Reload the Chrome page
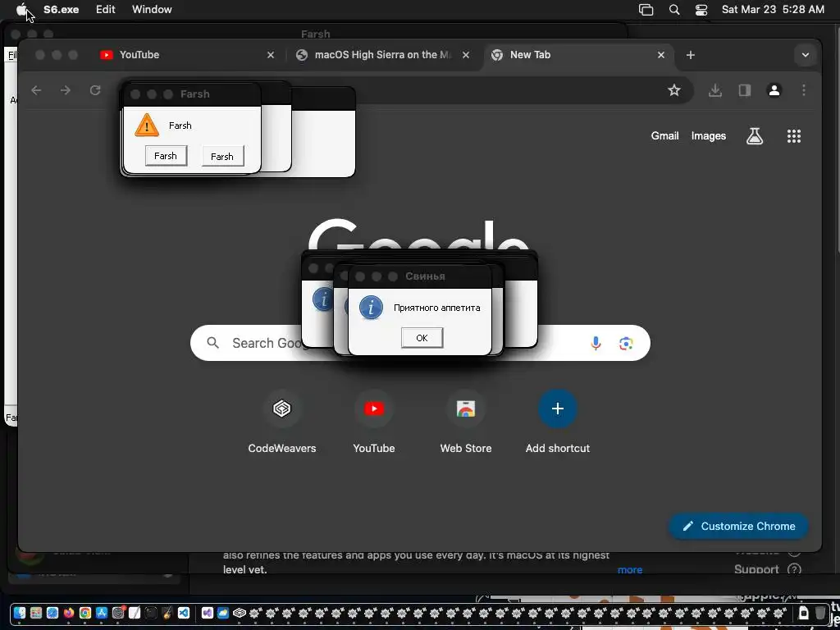This screenshot has height=630, width=840. pyautogui.click(x=95, y=90)
